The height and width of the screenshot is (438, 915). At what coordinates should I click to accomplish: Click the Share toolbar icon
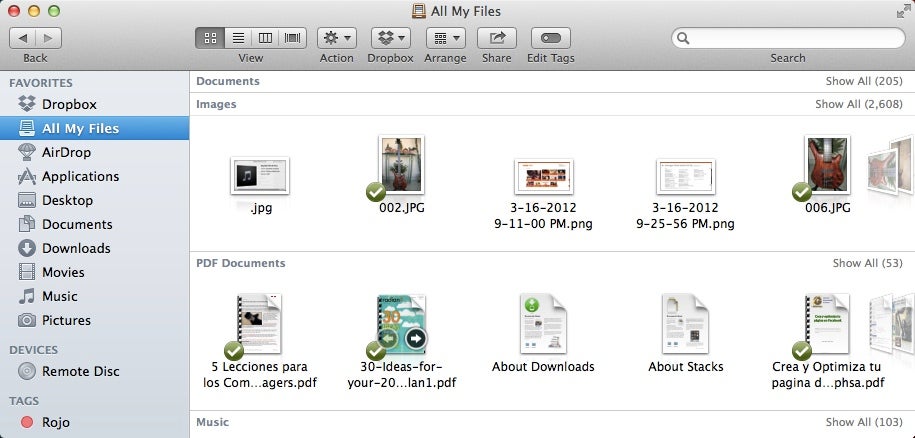tap(496, 38)
